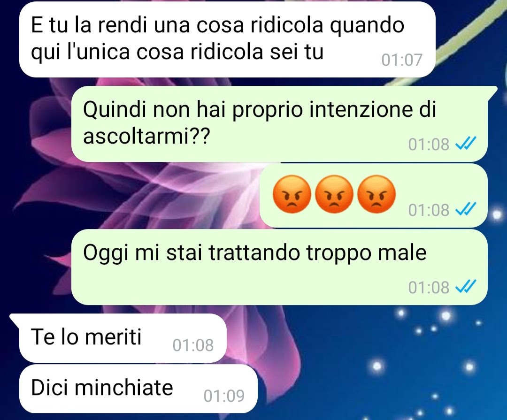Tap the 01:07 timestamp on first message
The height and width of the screenshot is (420, 507).
402,60
